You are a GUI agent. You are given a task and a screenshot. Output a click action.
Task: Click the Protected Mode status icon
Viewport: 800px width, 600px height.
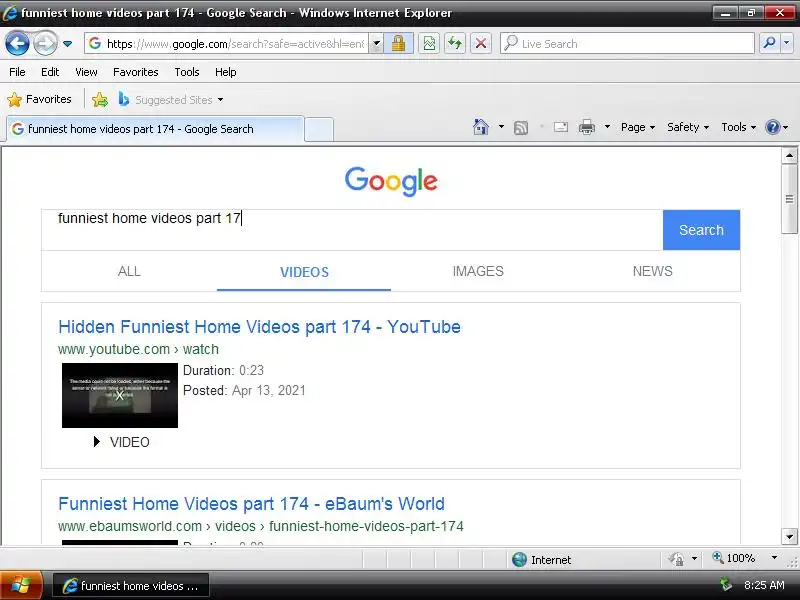point(677,559)
